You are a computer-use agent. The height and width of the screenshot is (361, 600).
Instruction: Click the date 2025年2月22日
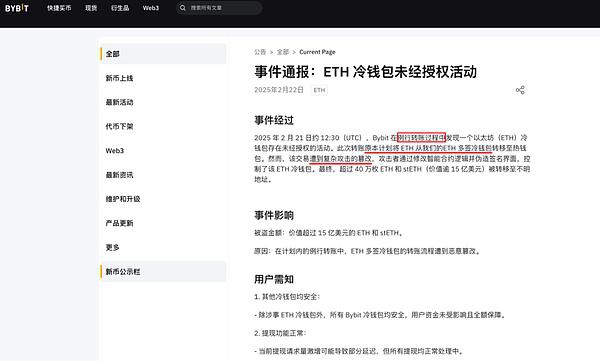[279, 90]
